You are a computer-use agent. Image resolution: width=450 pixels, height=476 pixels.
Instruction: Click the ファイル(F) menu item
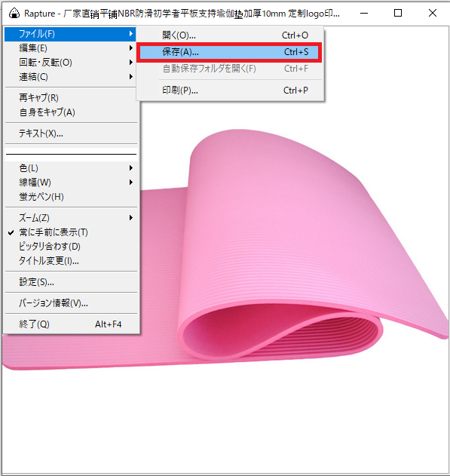[x=70, y=34]
